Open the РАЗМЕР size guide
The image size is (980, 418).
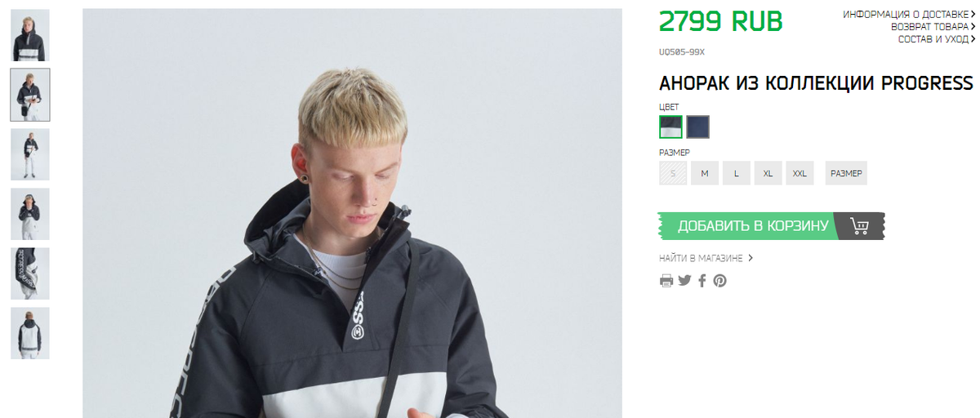click(846, 173)
